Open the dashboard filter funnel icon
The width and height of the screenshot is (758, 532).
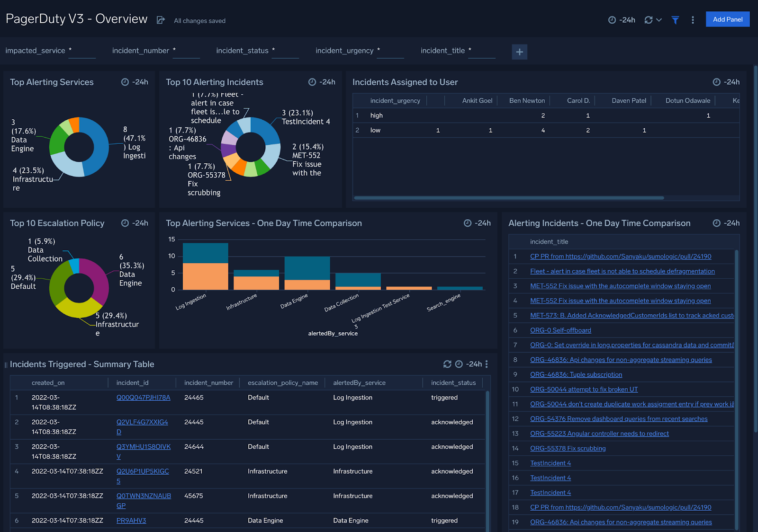[x=675, y=19]
